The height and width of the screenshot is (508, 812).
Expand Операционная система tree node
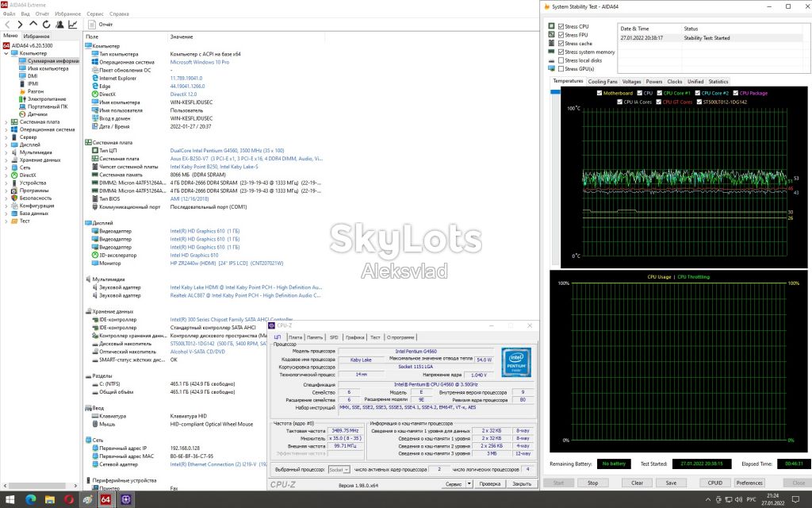point(6,129)
